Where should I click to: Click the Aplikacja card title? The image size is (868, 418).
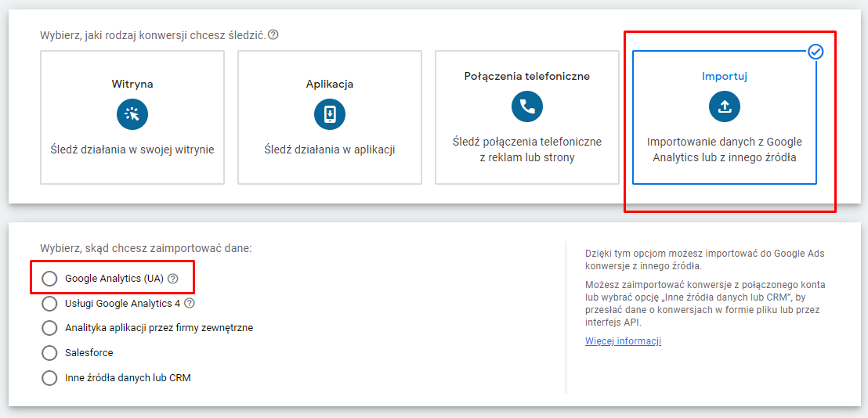329,84
